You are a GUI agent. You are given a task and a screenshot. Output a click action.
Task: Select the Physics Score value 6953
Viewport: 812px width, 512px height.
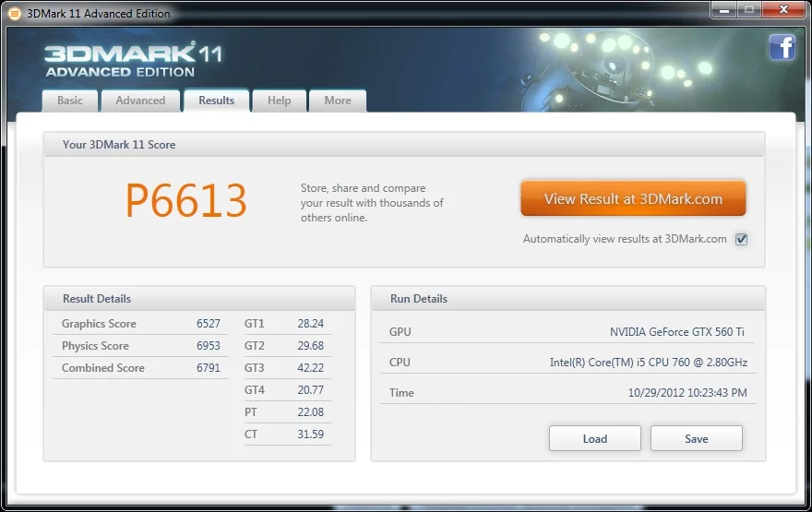(x=209, y=346)
